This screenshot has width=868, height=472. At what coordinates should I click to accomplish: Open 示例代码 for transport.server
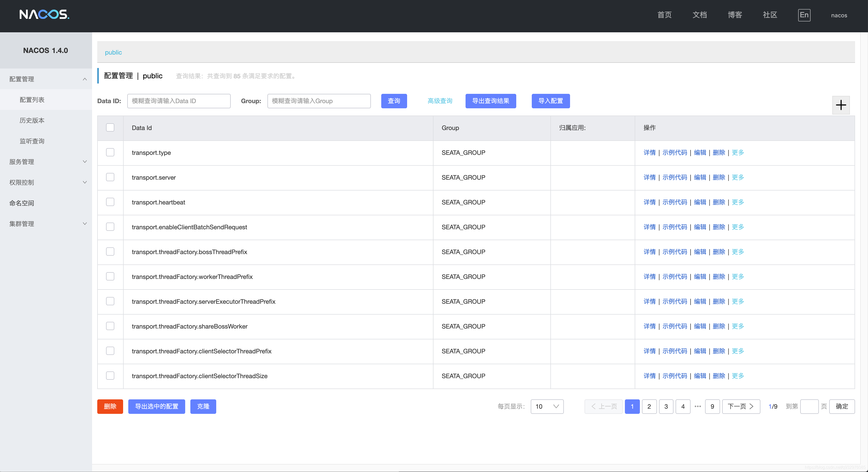[x=675, y=177]
